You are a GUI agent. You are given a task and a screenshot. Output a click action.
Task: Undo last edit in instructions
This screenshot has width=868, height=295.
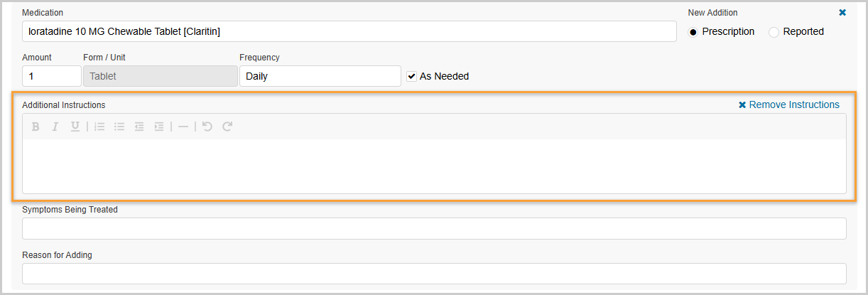[207, 127]
